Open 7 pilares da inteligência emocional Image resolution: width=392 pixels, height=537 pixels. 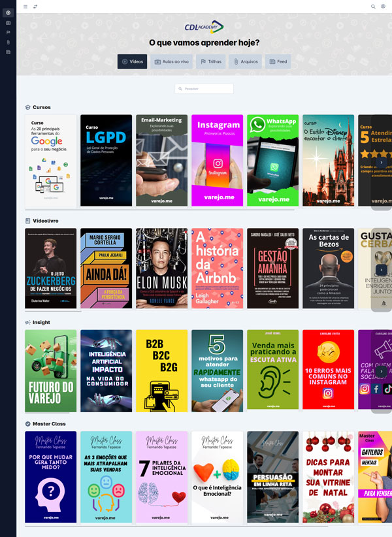click(x=161, y=477)
